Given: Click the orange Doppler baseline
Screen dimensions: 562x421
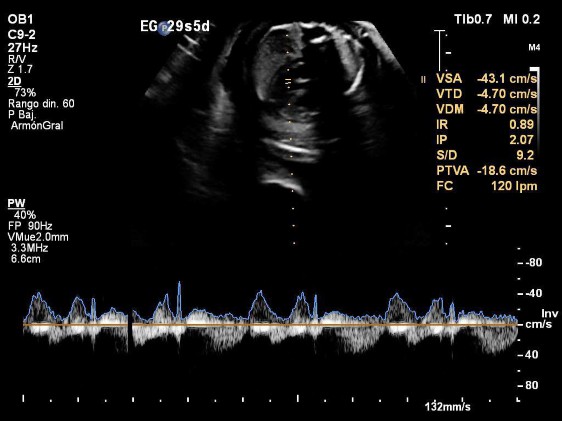Looking at the screenshot, I should 271,324.
